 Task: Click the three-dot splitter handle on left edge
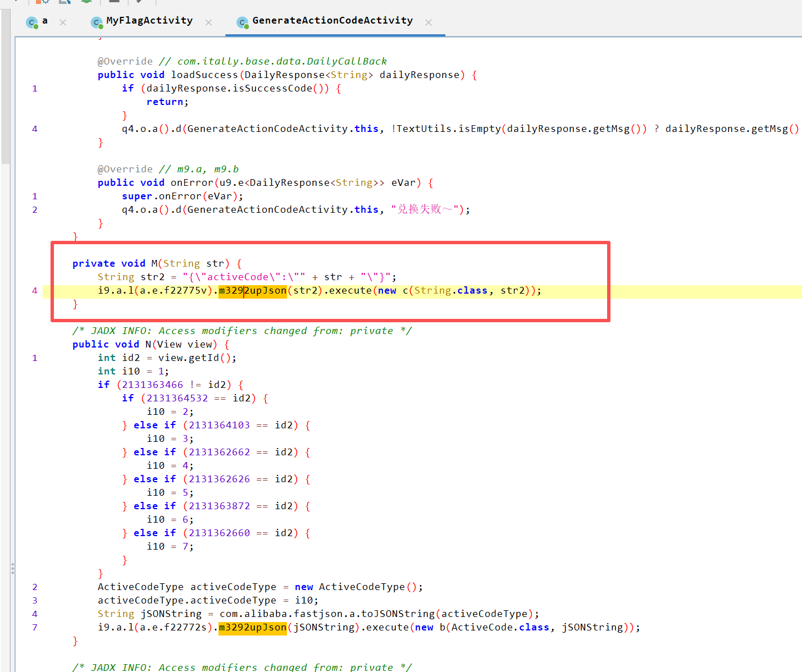12,569
